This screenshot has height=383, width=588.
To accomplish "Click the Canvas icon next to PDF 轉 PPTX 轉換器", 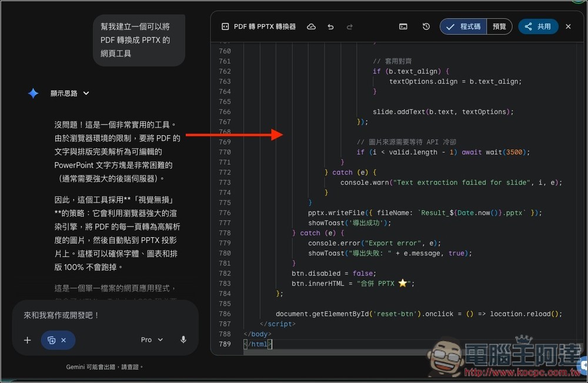I will pos(225,26).
